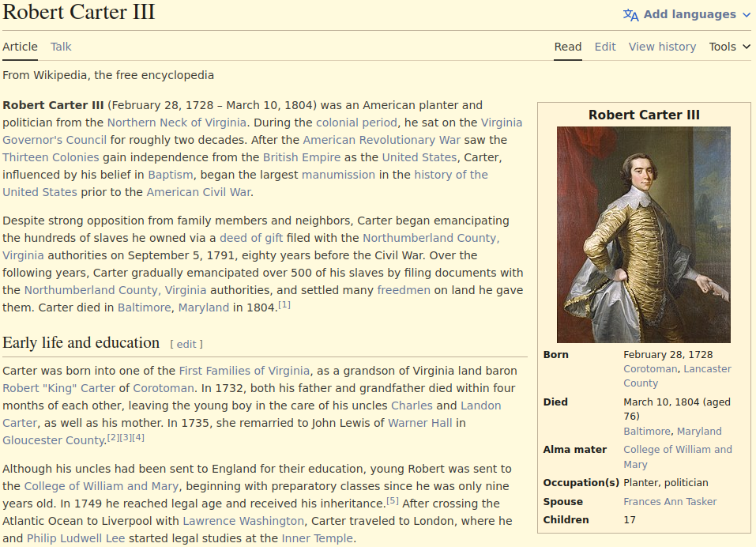Viewport: 756px width, 547px height.
Task: Open Corotoman link in the infobox
Action: (x=650, y=368)
